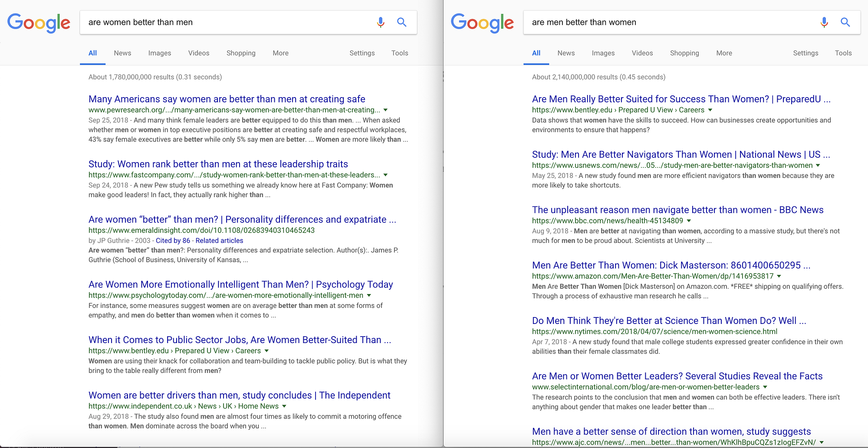This screenshot has height=448, width=868.
Task: Click the 'Apr 7, 2018' snippet date
Action: 549,342
